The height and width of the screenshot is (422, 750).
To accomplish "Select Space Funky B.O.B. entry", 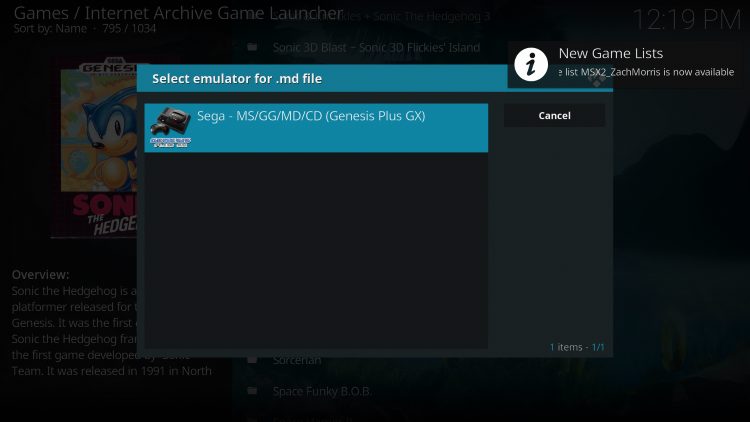I will [x=322, y=391].
